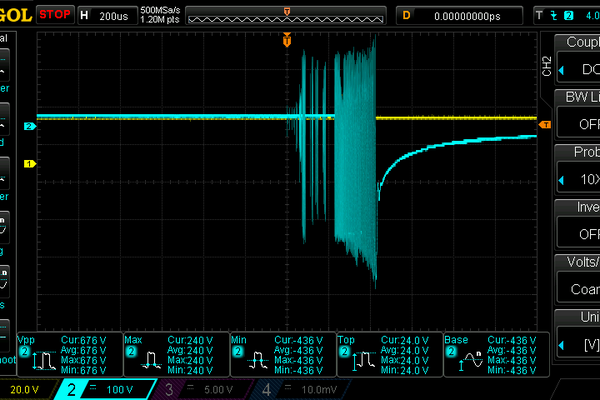Click the orange trigger position marker above the grid

click(x=287, y=40)
